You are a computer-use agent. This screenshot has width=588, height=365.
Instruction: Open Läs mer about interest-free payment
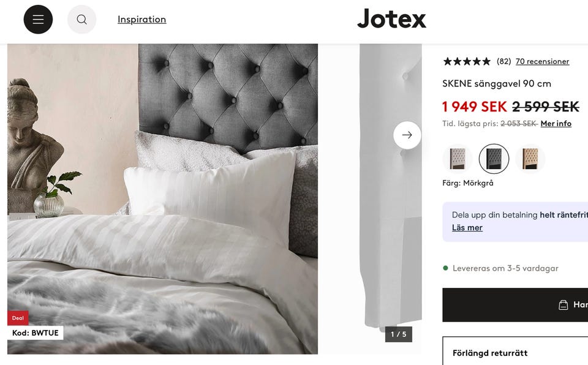click(467, 228)
